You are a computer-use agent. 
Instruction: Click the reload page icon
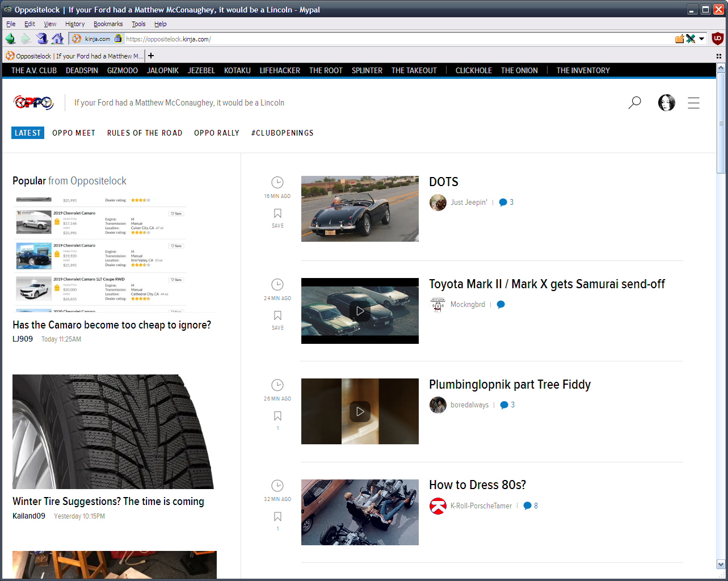point(41,39)
